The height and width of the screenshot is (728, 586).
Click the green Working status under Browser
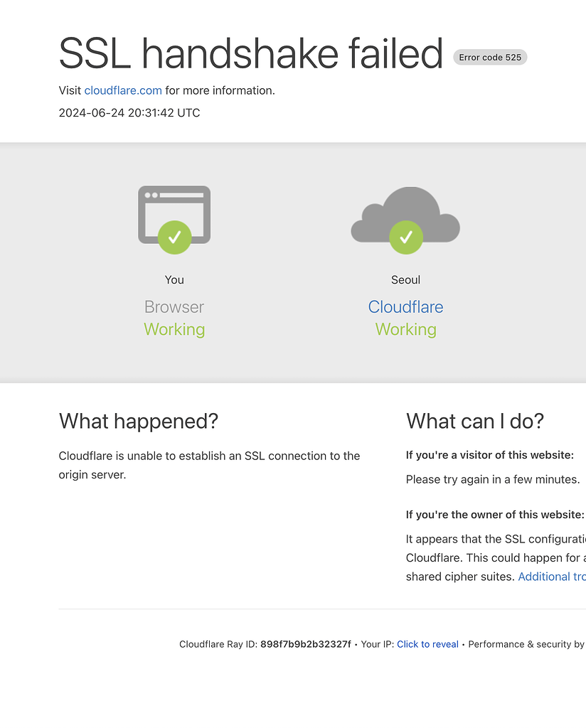pos(174,329)
